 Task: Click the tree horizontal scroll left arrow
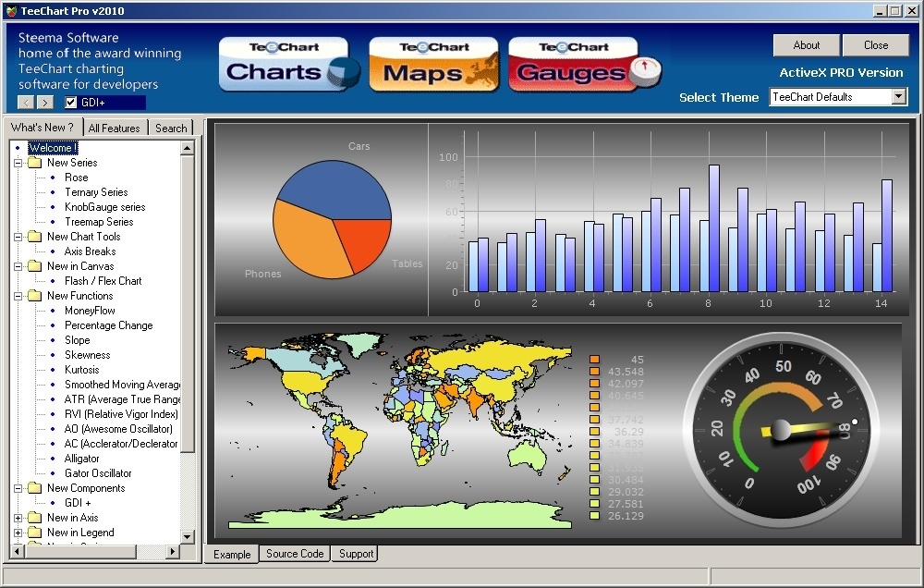(x=17, y=551)
